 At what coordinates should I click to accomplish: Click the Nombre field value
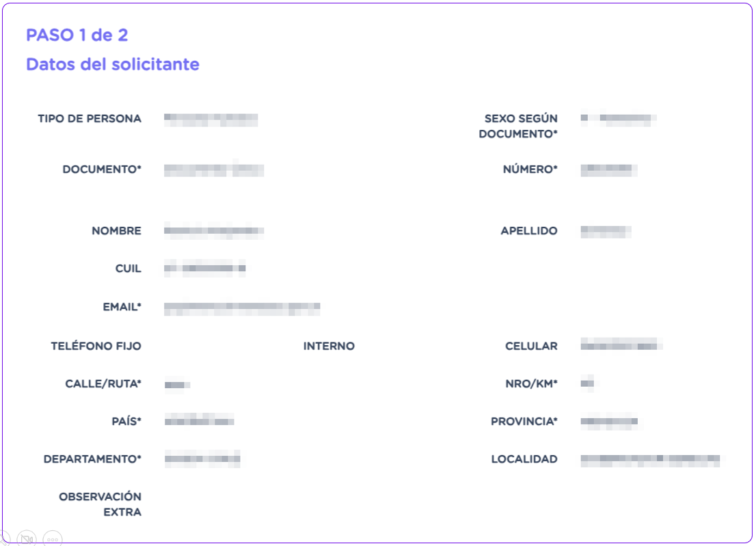(x=213, y=231)
